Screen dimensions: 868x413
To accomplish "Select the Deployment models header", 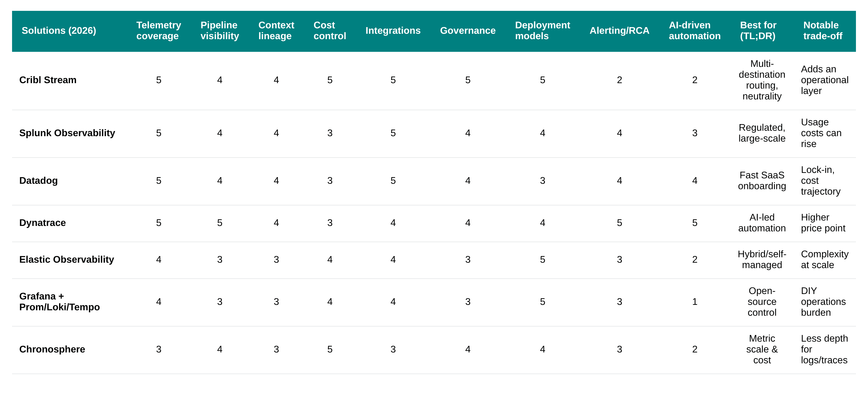I will (542, 31).
